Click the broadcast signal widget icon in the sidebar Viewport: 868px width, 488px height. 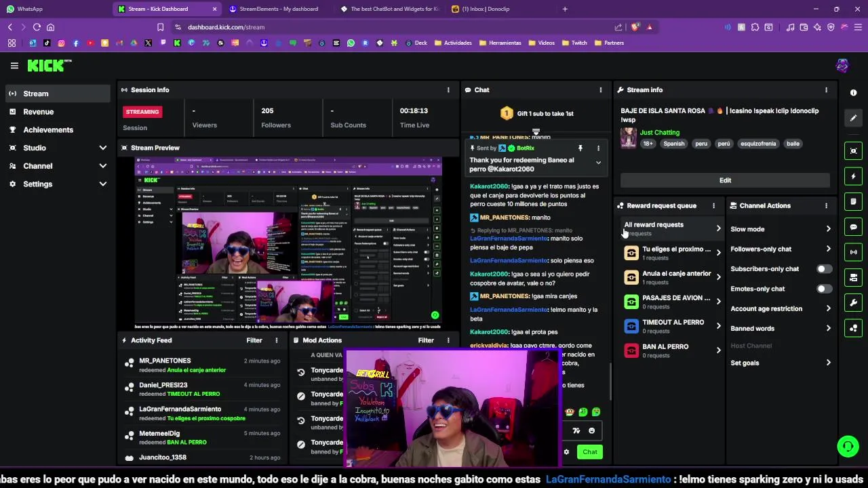pyautogui.click(x=853, y=252)
